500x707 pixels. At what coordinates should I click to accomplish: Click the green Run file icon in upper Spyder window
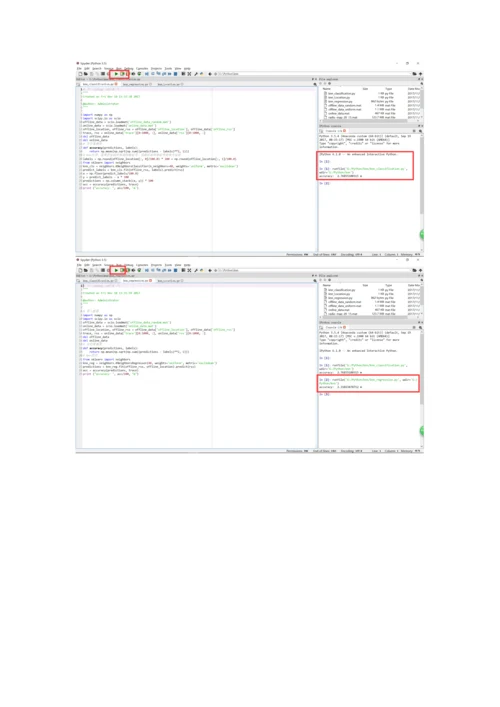click(x=116, y=74)
